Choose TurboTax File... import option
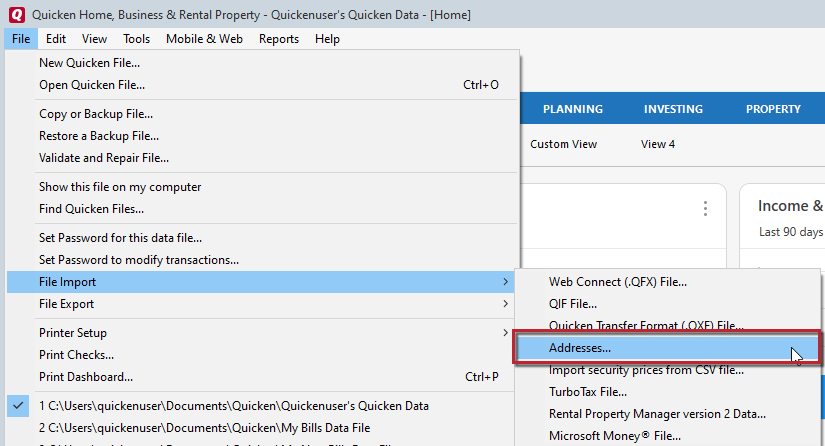The width and height of the screenshot is (825, 446). (668, 392)
